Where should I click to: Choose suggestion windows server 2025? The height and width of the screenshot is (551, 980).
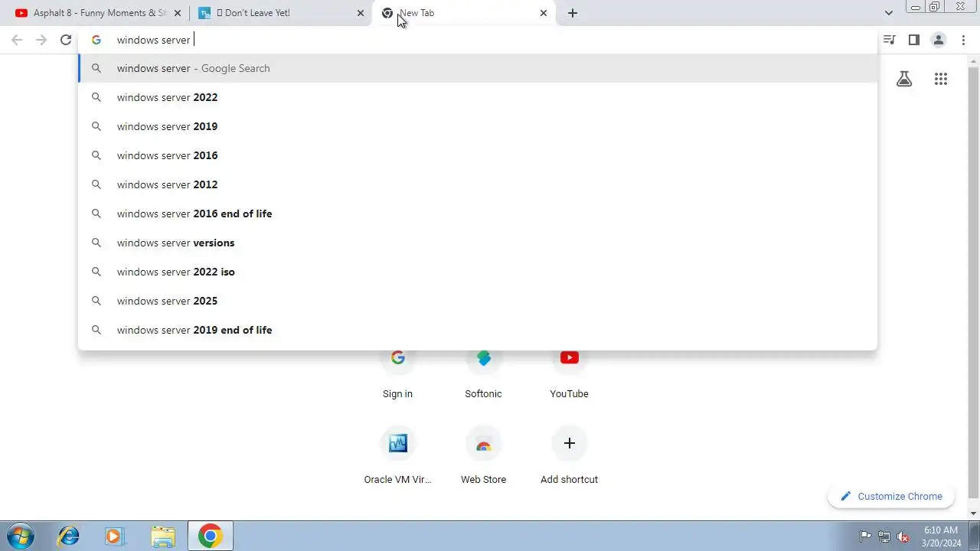[x=478, y=301]
